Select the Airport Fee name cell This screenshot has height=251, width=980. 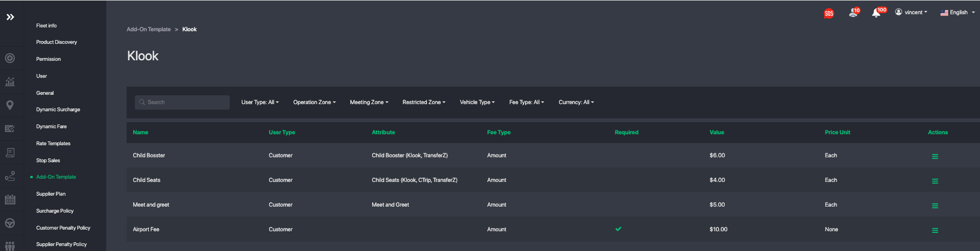click(x=146, y=229)
